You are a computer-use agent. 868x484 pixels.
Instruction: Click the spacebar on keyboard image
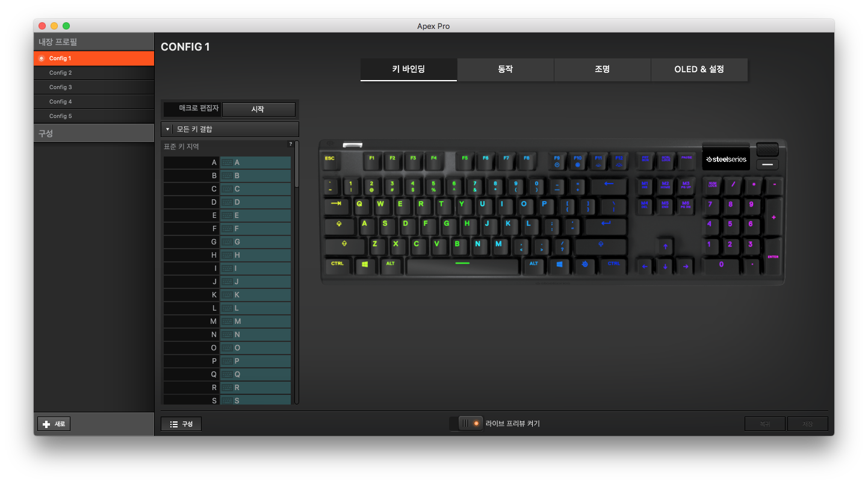(x=462, y=265)
